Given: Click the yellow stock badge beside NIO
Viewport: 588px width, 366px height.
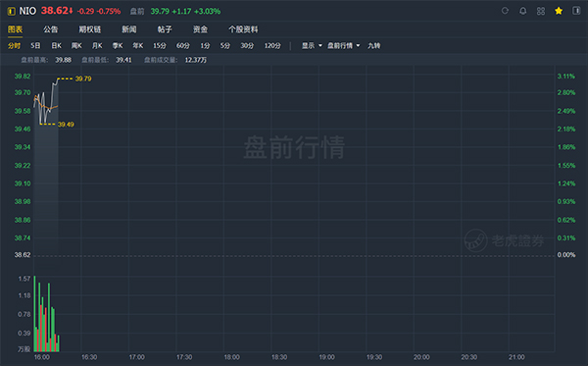Looking at the screenshot, I should click(x=12, y=11).
